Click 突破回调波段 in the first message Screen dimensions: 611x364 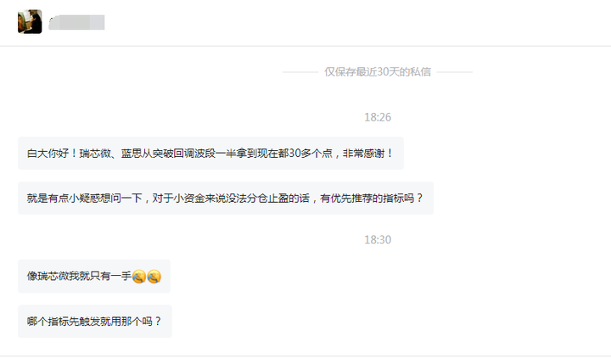coord(184,154)
